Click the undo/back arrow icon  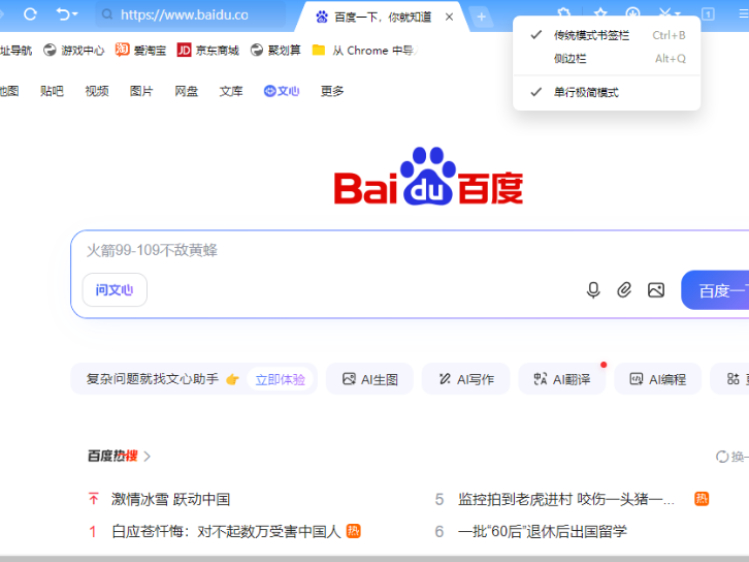pyautogui.click(x=62, y=15)
